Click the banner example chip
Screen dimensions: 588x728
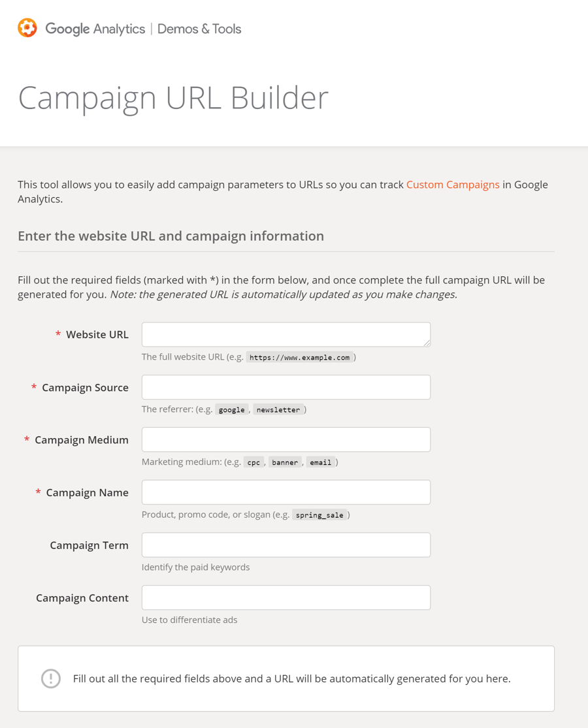pyautogui.click(x=285, y=462)
